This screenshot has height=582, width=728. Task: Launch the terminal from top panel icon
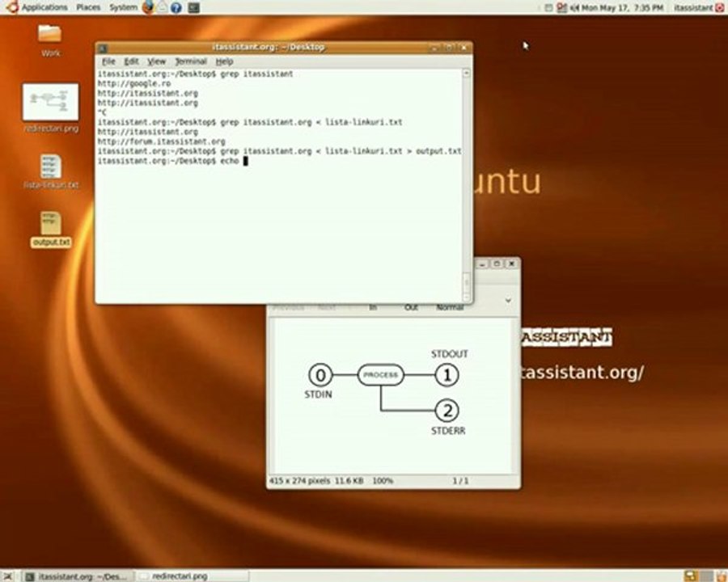[x=193, y=7]
